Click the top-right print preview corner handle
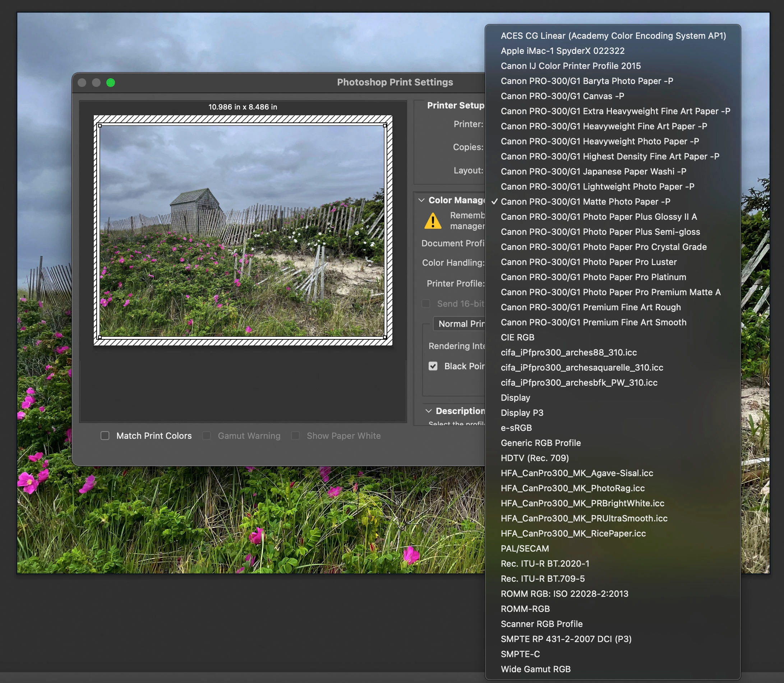Screen dimensions: 784x683 pyautogui.click(x=385, y=125)
